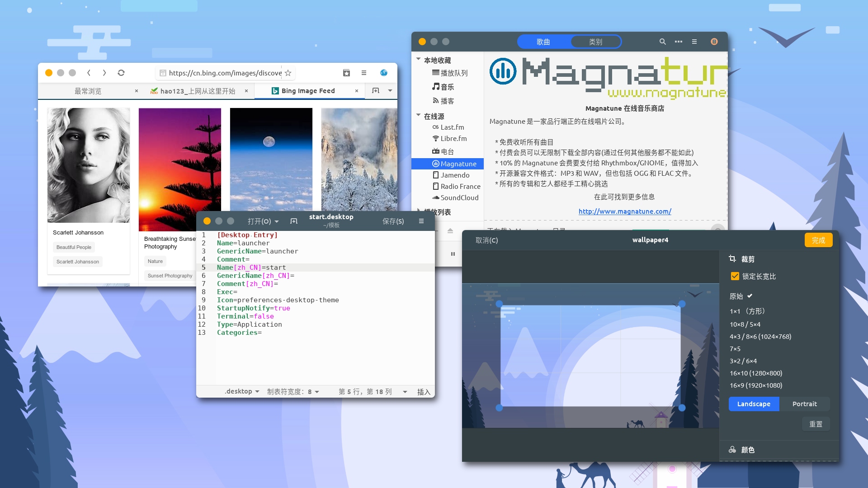Open search in Rhythmbox header

point(663,42)
